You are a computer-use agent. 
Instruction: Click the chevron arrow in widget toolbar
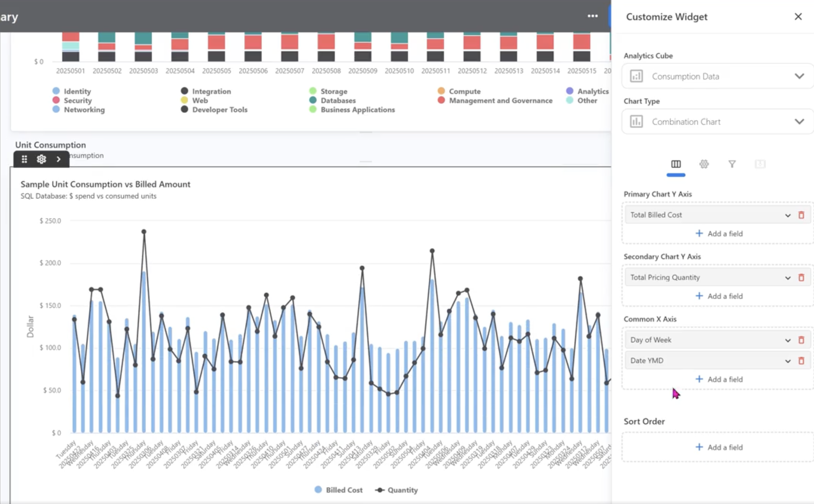[x=59, y=159]
